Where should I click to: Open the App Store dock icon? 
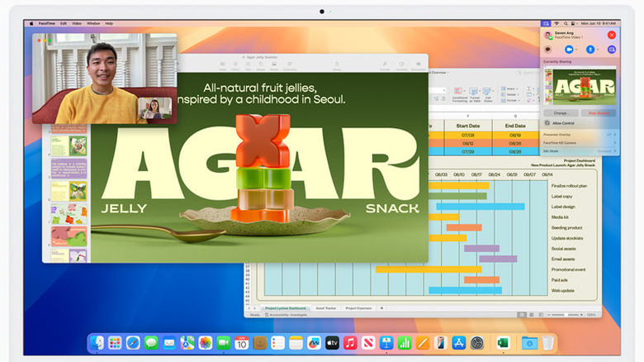458,342
